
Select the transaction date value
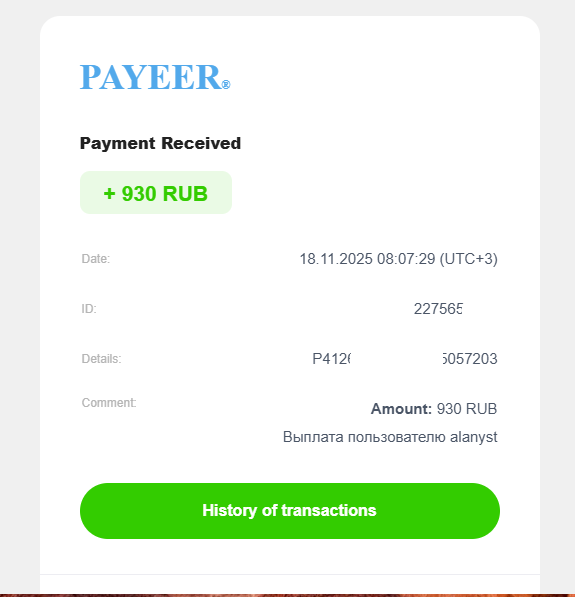[x=398, y=259]
